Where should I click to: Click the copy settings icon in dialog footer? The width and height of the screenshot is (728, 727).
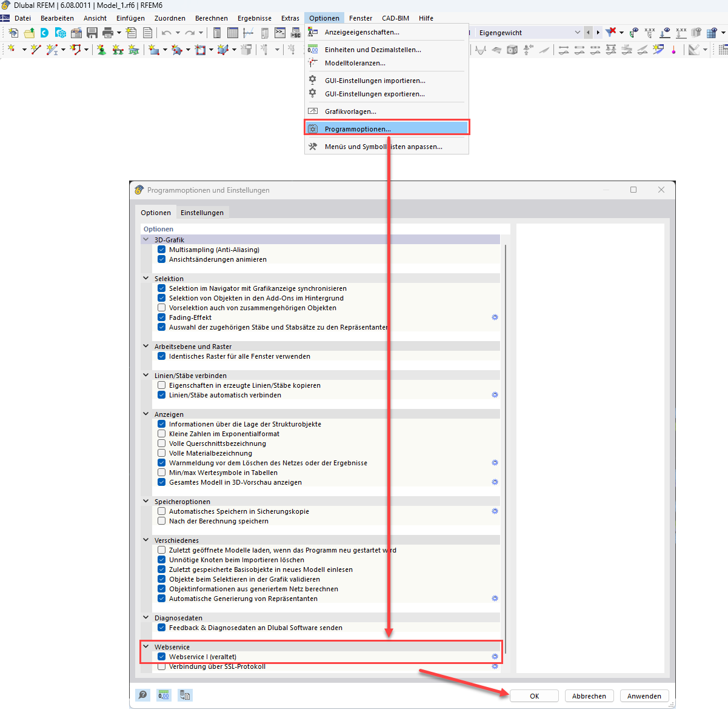point(185,695)
